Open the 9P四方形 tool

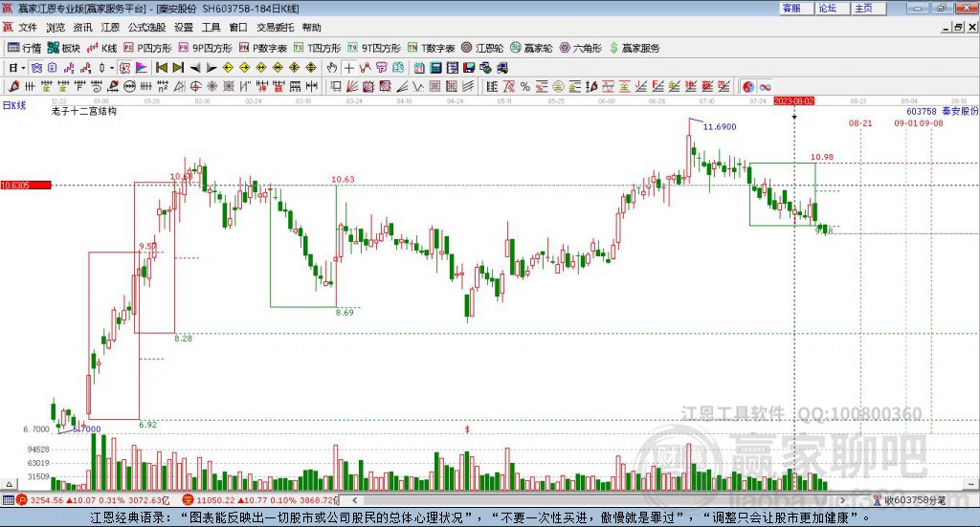pyautogui.click(x=205, y=48)
